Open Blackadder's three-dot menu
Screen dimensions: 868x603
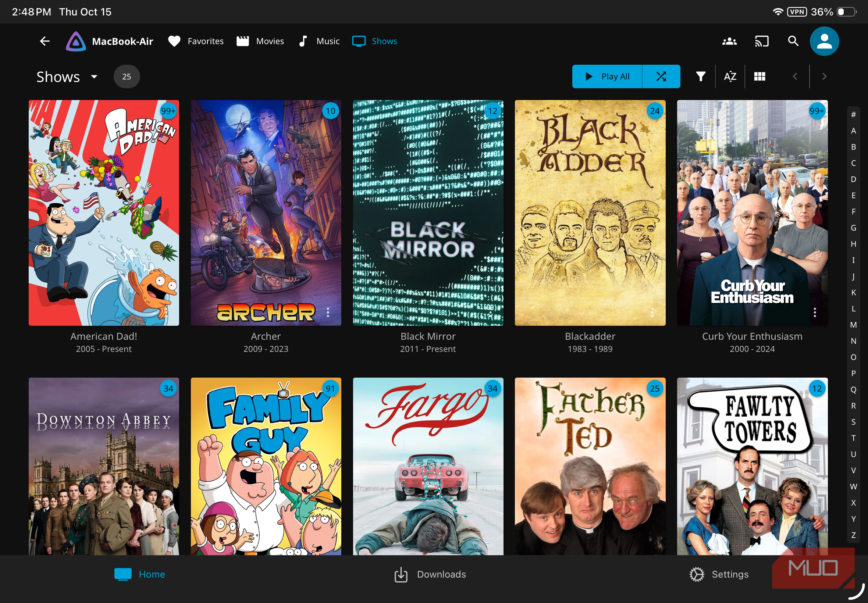coord(652,313)
